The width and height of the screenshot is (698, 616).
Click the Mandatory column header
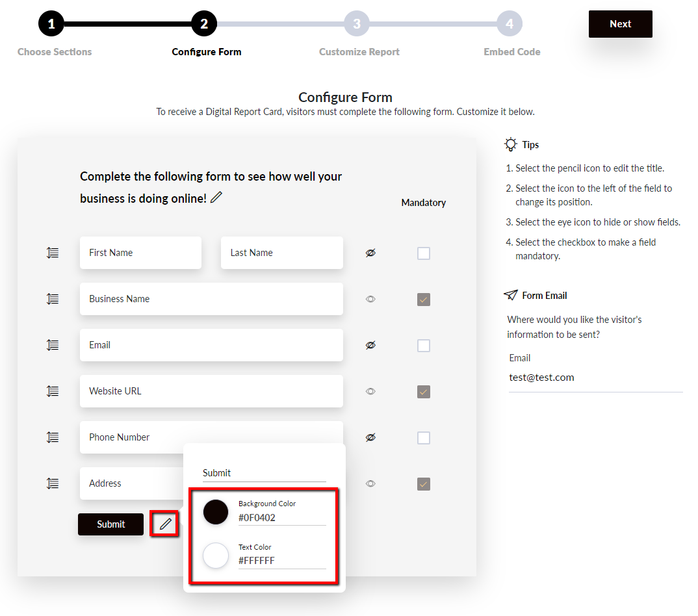(423, 203)
